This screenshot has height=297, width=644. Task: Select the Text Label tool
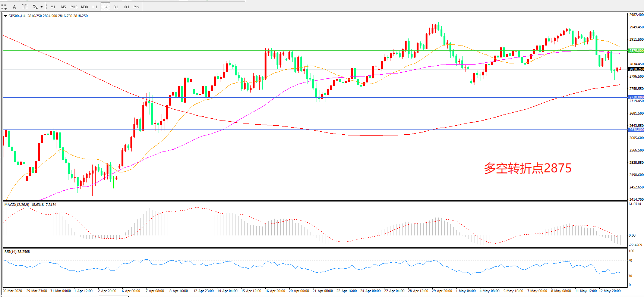[25, 7]
